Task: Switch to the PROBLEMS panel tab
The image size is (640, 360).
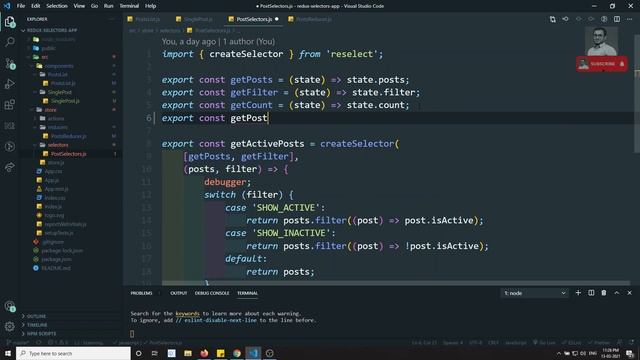Action: click(x=141, y=293)
